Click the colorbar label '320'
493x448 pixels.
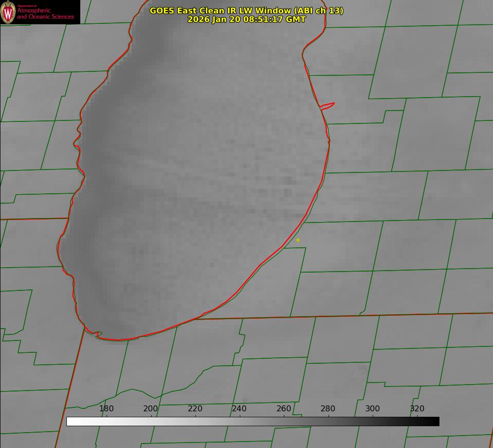coord(417,409)
